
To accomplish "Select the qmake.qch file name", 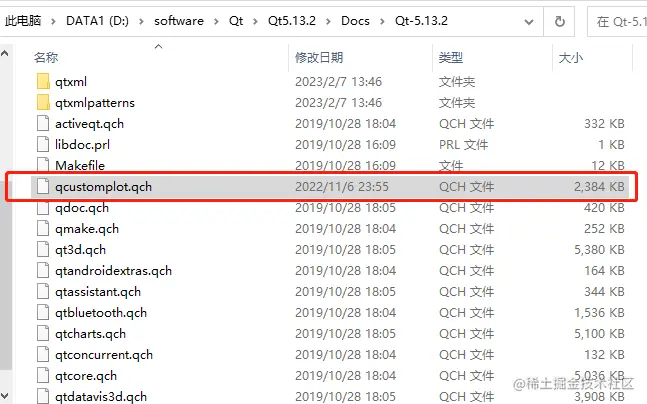I will coord(87,229).
